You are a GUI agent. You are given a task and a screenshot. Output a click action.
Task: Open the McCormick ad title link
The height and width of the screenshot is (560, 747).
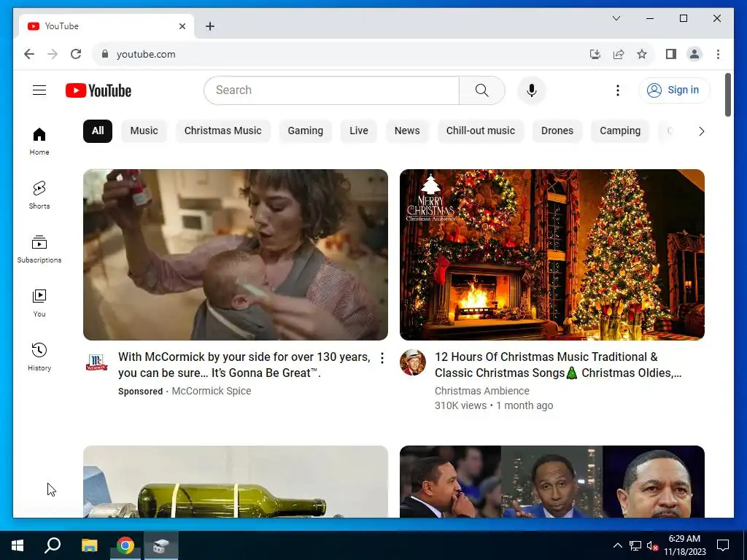[x=244, y=365]
